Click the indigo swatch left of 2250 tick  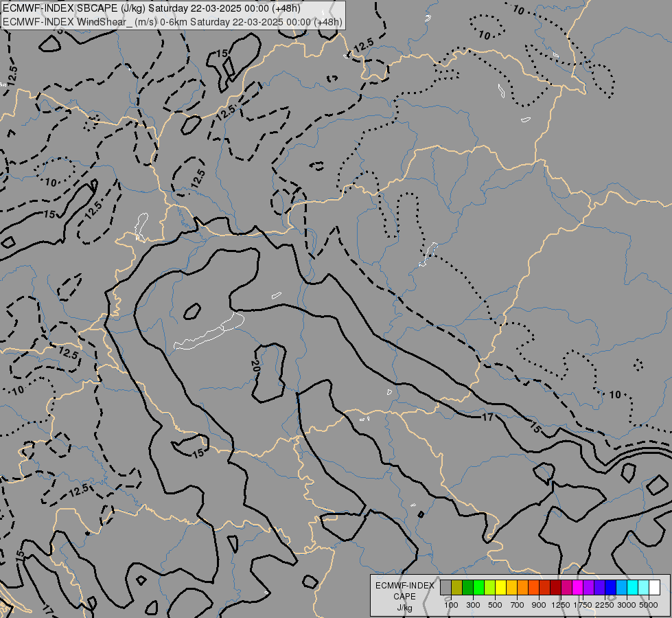point(599,587)
